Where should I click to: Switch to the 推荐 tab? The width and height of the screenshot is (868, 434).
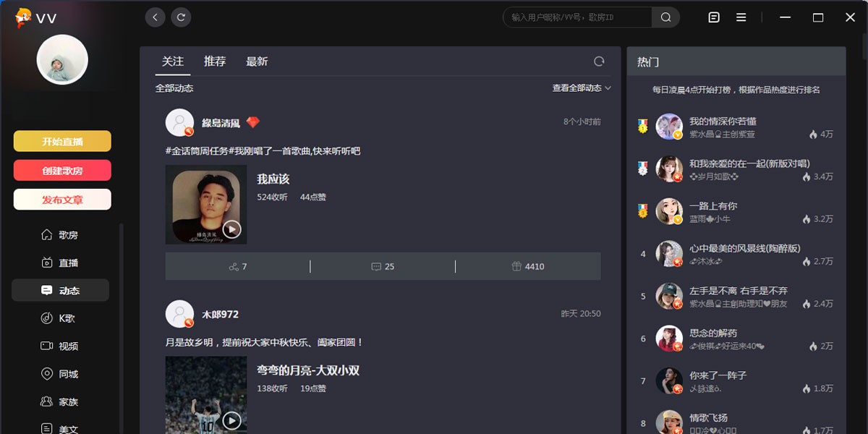point(215,61)
